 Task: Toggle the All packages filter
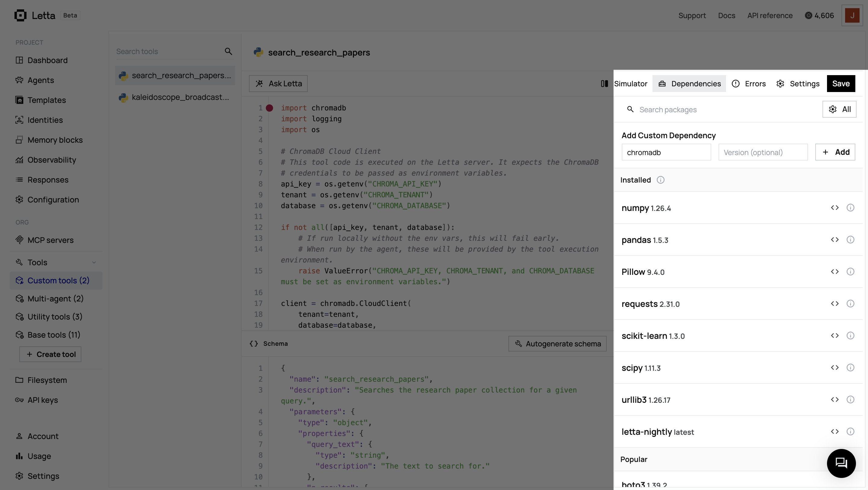point(839,109)
